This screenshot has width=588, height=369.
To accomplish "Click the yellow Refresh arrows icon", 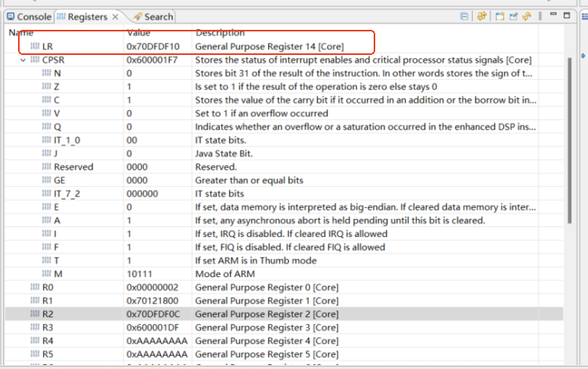I will click(x=527, y=16).
